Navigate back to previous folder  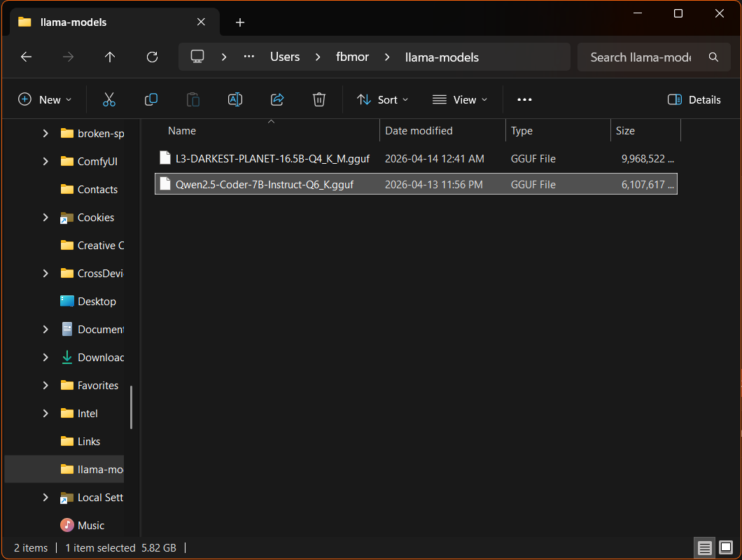[x=27, y=57]
